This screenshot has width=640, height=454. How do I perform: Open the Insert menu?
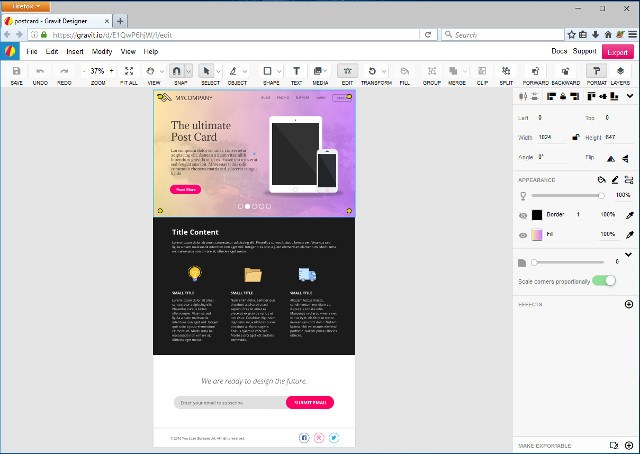(75, 51)
